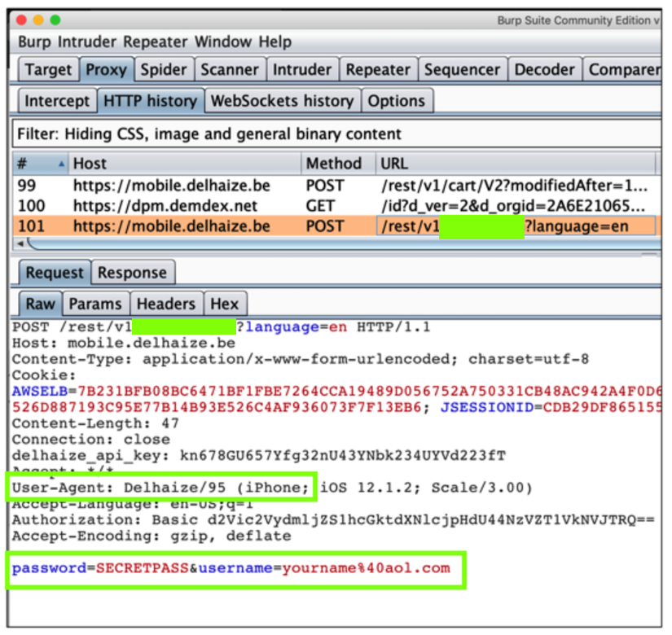The width and height of the screenshot is (672, 635).
Task: Open the Intruder tool tab
Action: [x=302, y=69]
